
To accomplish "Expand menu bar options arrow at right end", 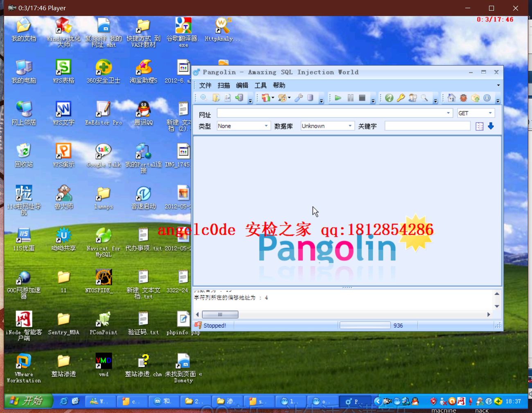I will tap(498, 85).
